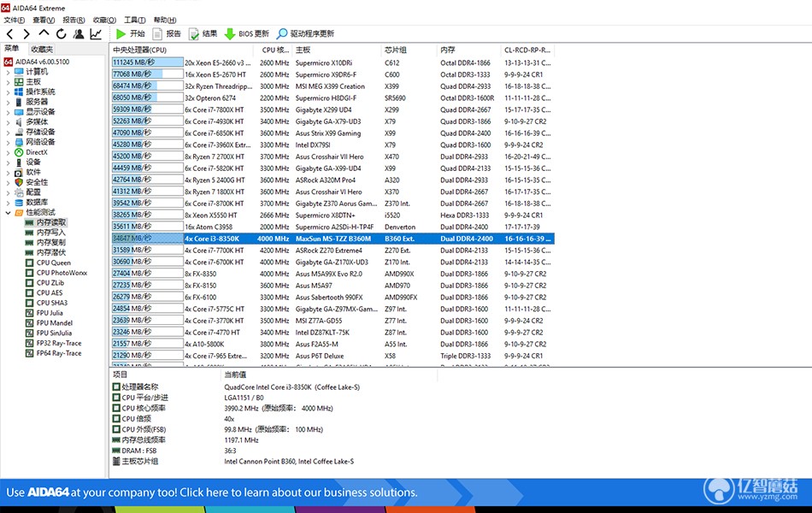Select the FPU SinJulia benchmark icon
Viewport: 812px width, 513px height.
point(30,333)
